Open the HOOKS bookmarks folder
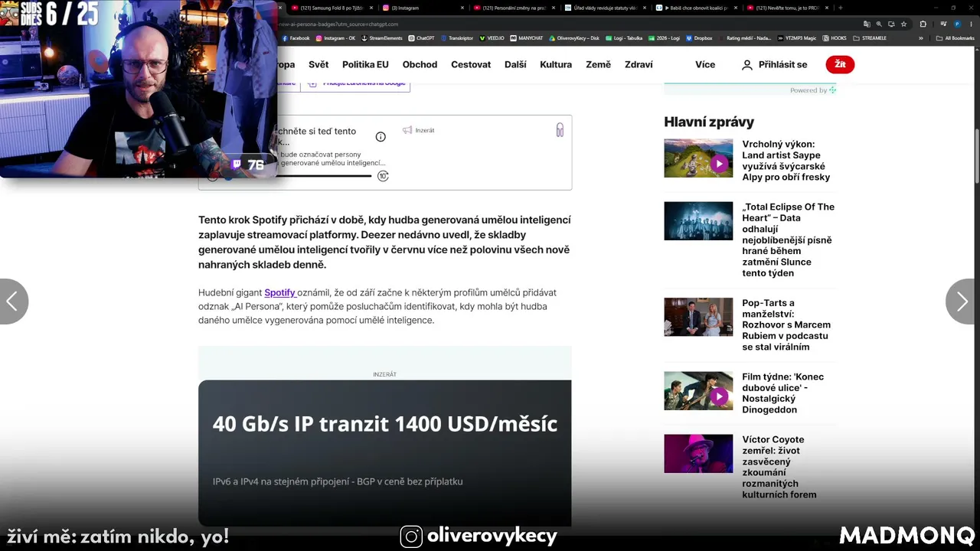The image size is (980, 551). click(x=835, y=37)
